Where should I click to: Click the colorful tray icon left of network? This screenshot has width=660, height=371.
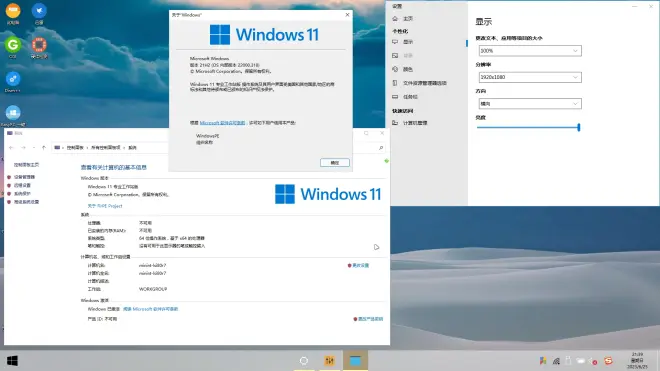543,361
